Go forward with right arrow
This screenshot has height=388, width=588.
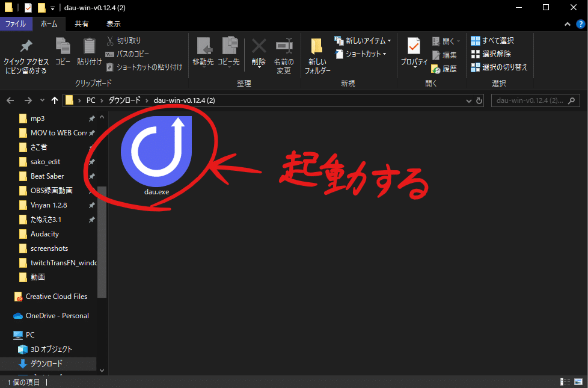[28, 100]
